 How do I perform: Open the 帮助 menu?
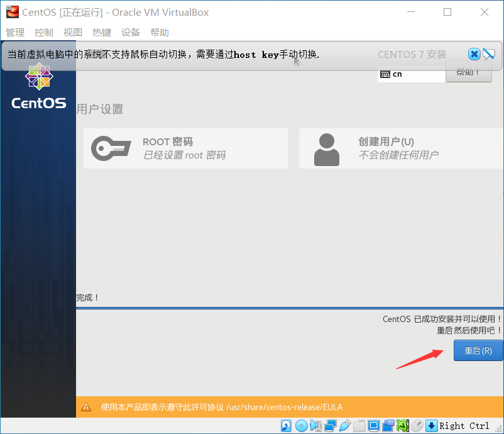point(160,33)
